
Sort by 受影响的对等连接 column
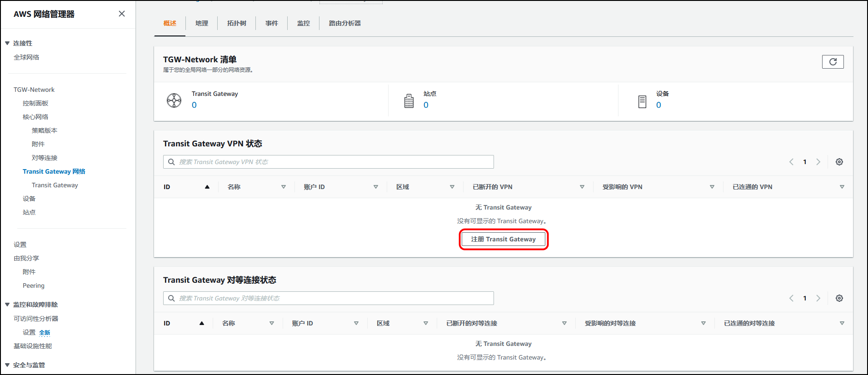tap(703, 323)
